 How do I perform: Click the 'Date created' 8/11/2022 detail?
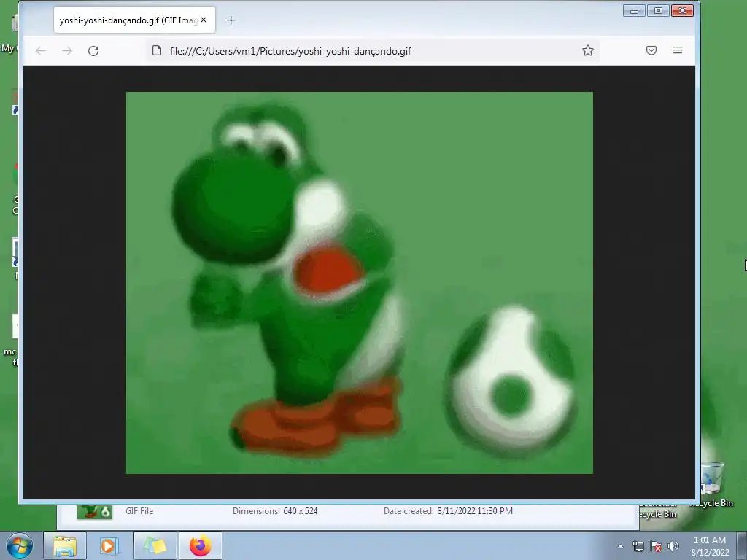(x=449, y=511)
